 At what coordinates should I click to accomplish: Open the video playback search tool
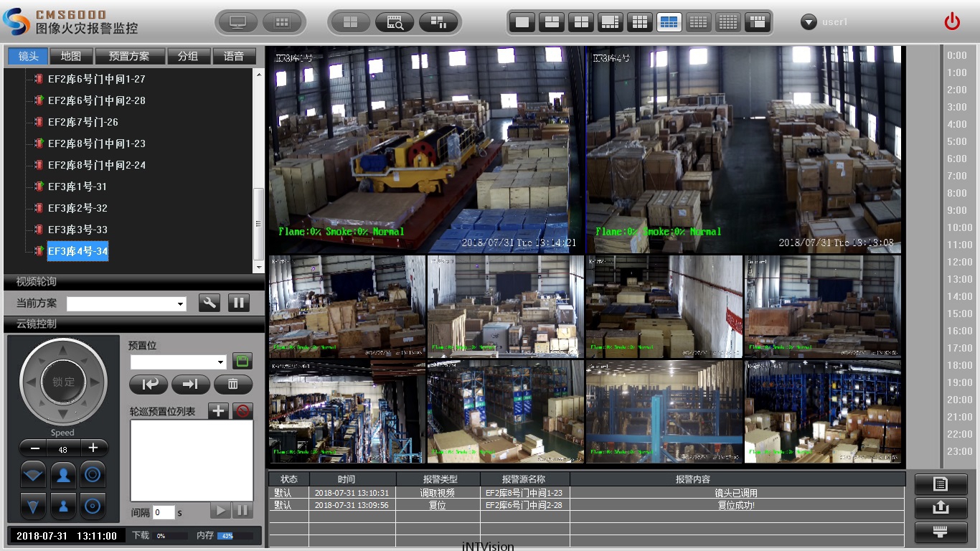coord(395,22)
